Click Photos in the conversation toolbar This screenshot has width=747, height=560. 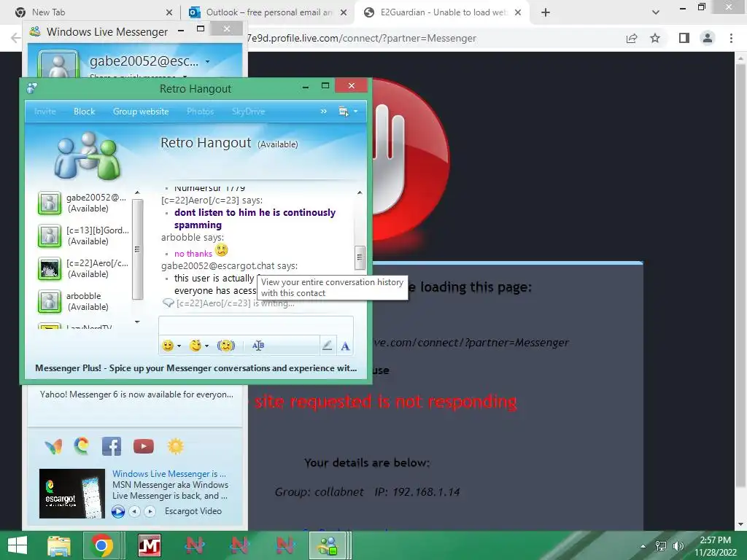tap(200, 112)
